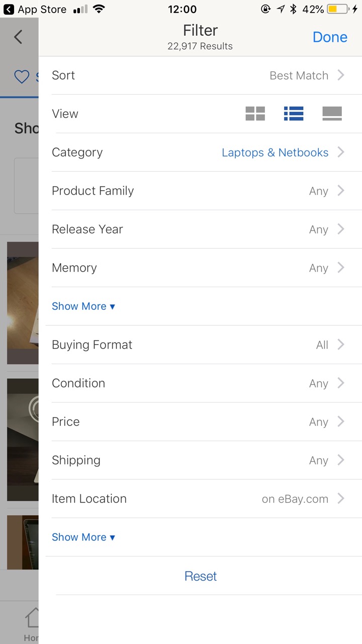Open the Price filter row
This screenshot has width=362, height=644.
(x=201, y=422)
